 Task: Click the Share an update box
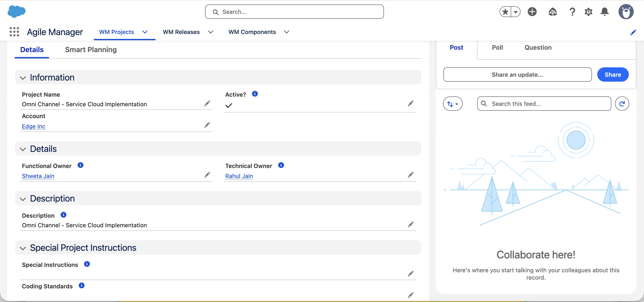coord(517,74)
